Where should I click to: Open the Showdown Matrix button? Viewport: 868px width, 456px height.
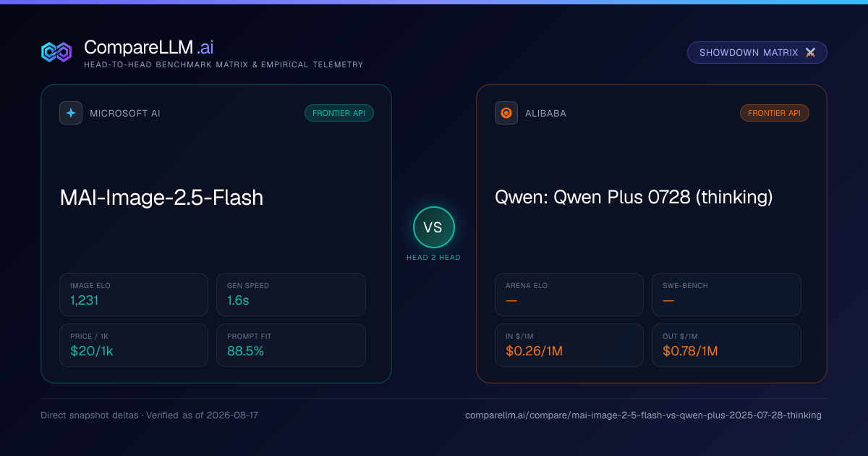coord(757,53)
